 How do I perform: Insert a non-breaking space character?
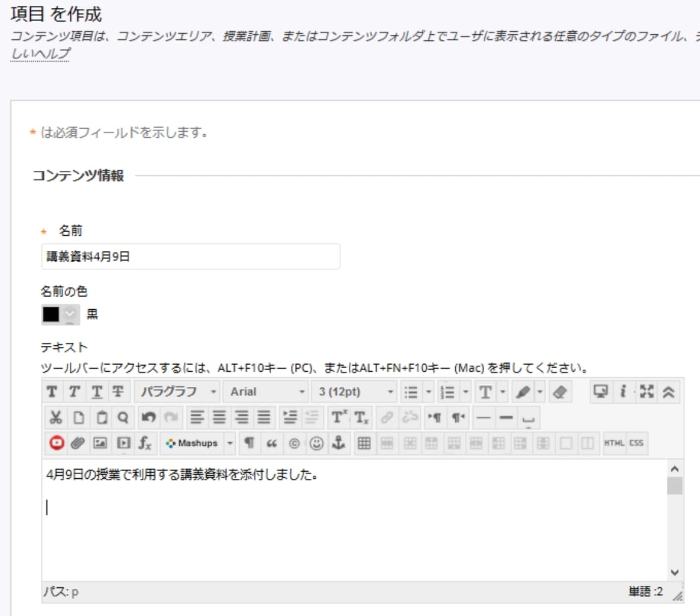529,419
